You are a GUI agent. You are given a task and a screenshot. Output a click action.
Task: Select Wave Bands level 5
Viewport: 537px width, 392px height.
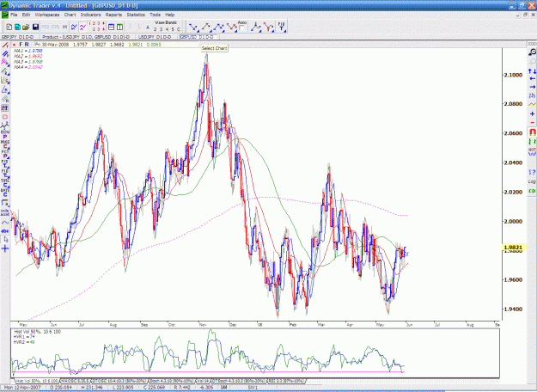pos(172,29)
